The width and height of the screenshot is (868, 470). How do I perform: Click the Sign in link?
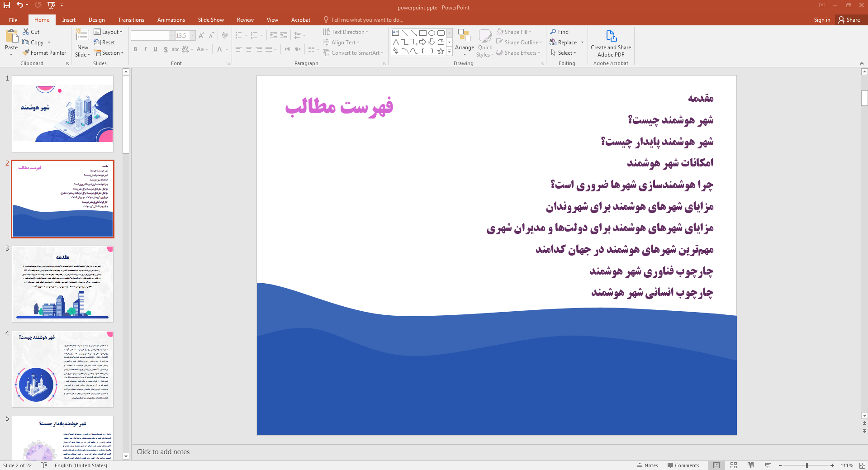pyautogui.click(x=822, y=20)
